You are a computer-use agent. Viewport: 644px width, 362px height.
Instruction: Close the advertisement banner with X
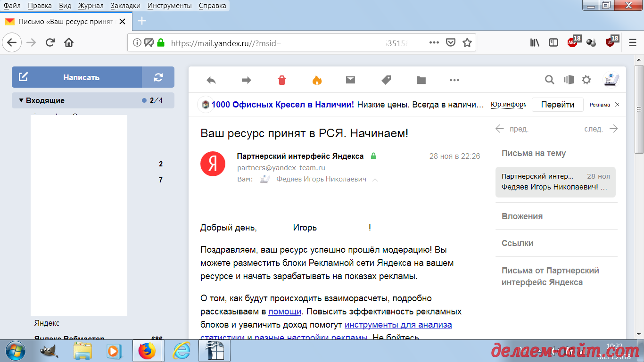[x=618, y=105]
